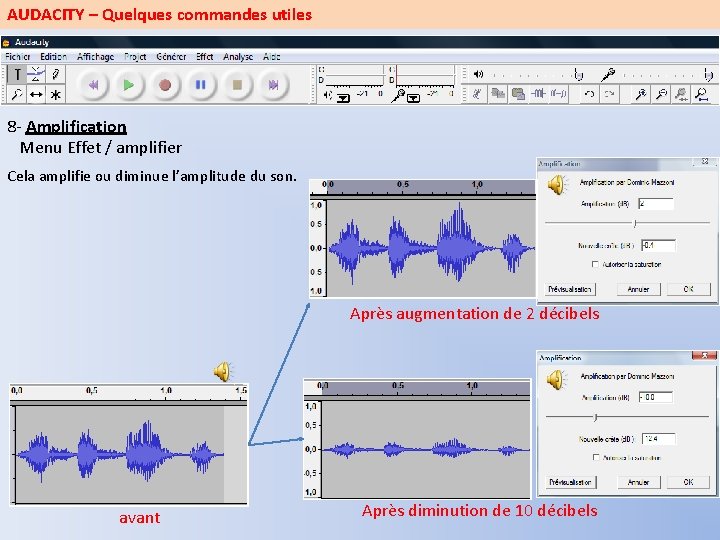
Task: Click the Nouvelle crête field showing -0.1
Action: click(x=658, y=246)
